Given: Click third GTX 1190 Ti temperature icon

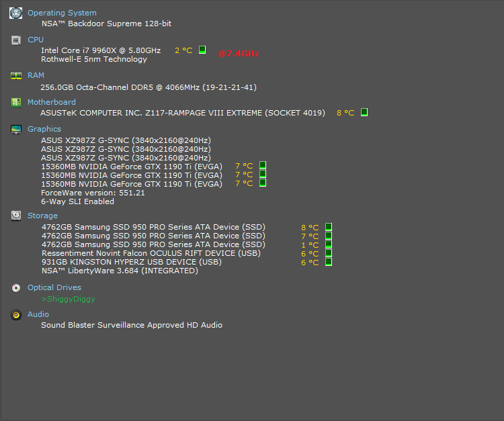Looking at the screenshot, I should click(x=263, y=183).
